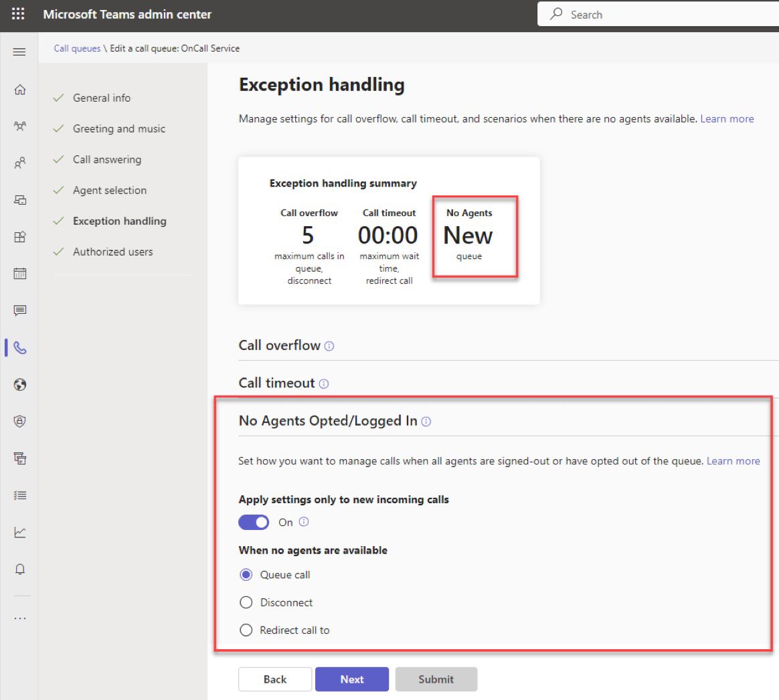779x700 pixels.
Task: Go to Home in left sidebar
Action: pyautogui.click(x=20, y=90)
